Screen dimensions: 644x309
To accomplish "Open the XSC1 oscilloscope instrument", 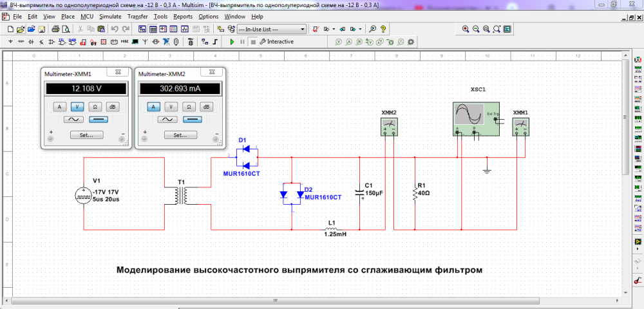I will click(475, 117).
